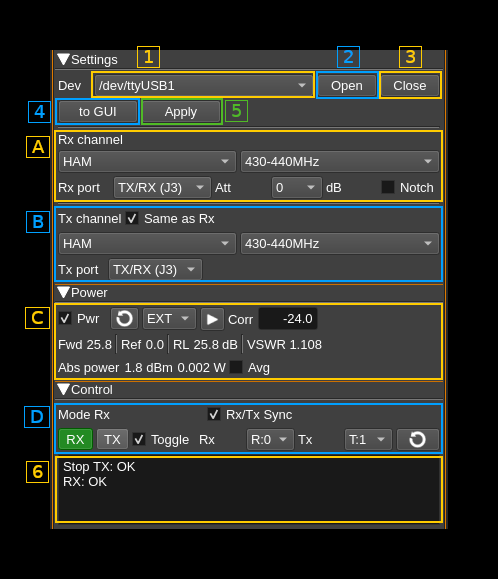Screen dimensions: 498x579
Task: Enable the Notch checkbox
Action: point(388,187)
